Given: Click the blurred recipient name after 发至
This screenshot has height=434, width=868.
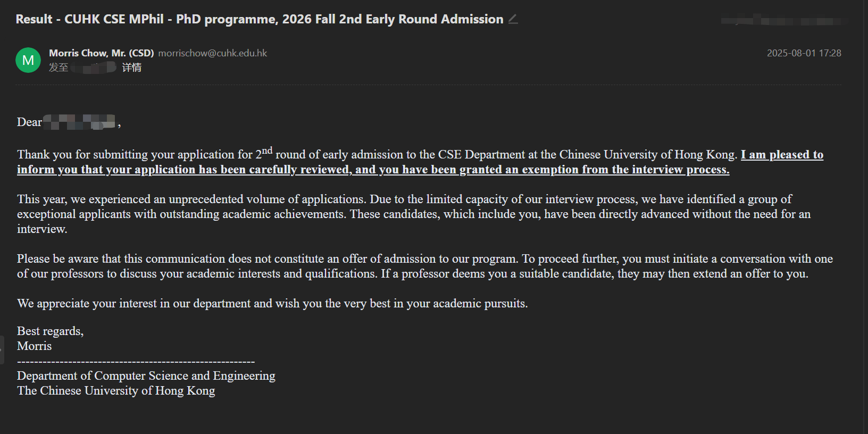Looking at the screenshot, I should coord(94,68).
